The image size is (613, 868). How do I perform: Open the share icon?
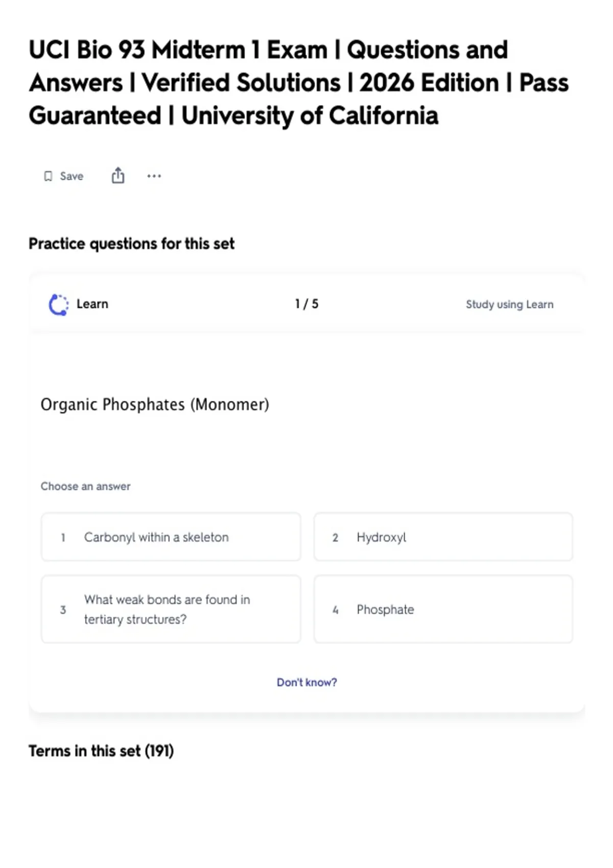pyautogui.click(x=118, y=175)
